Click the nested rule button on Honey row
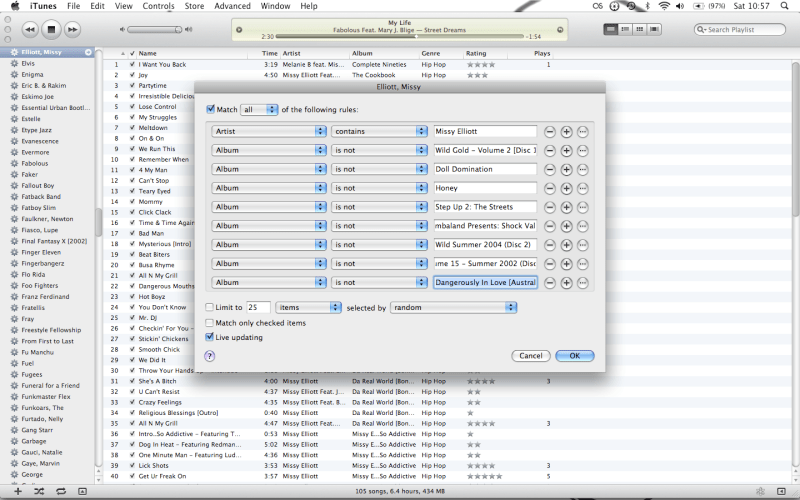Screen dimensions: 800x500 (582, 188)
